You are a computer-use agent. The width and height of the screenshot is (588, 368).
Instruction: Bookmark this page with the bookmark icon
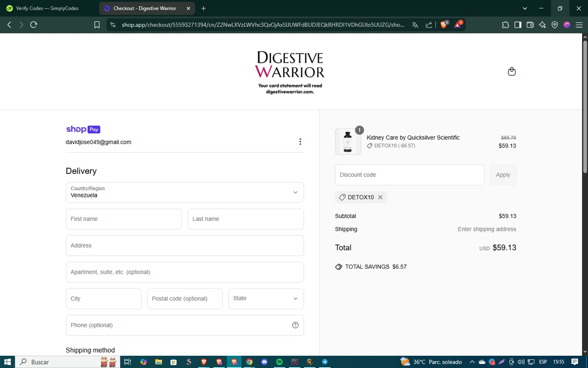click(x=97, y=25)
